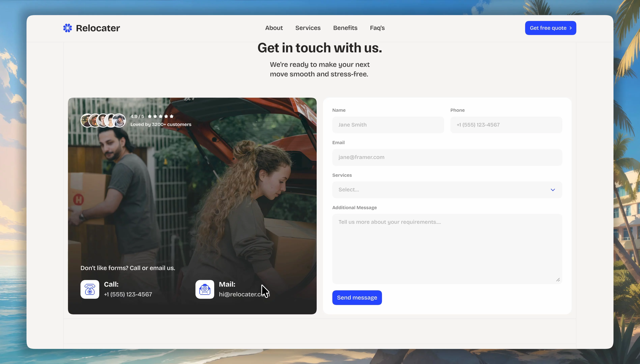Focus the Email input field
Image resolution: width=640 pixels, height=364 pixels.
tap(447, 157)
